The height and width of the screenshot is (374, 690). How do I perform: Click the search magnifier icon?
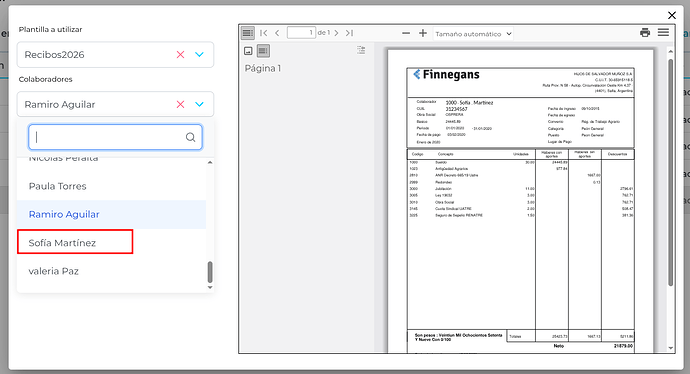[190, 137]
